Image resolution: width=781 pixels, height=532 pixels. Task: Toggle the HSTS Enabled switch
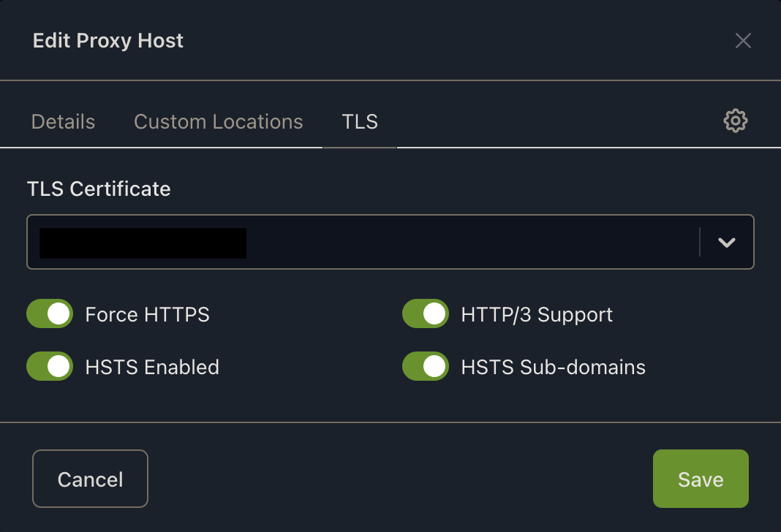pos(50,366)
